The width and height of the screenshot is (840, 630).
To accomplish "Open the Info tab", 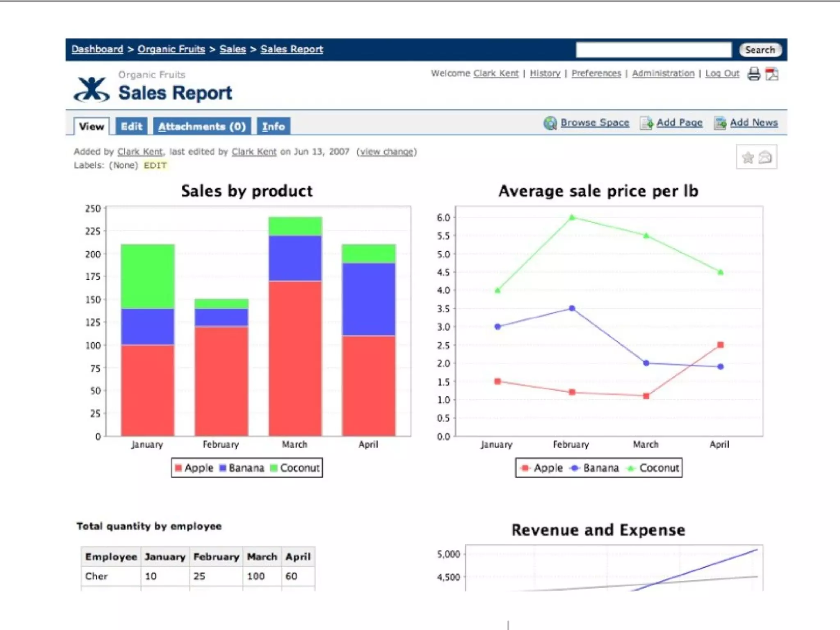I will pos(274,126).
